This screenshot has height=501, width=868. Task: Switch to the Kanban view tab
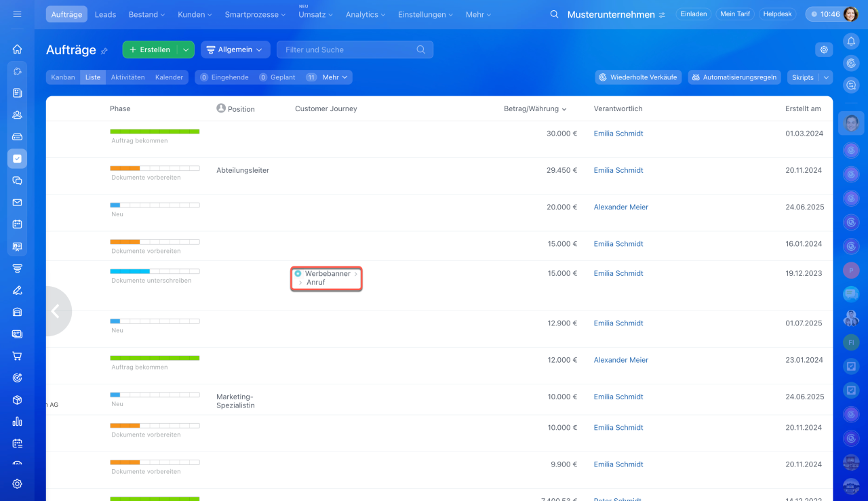tap(63, 77)
